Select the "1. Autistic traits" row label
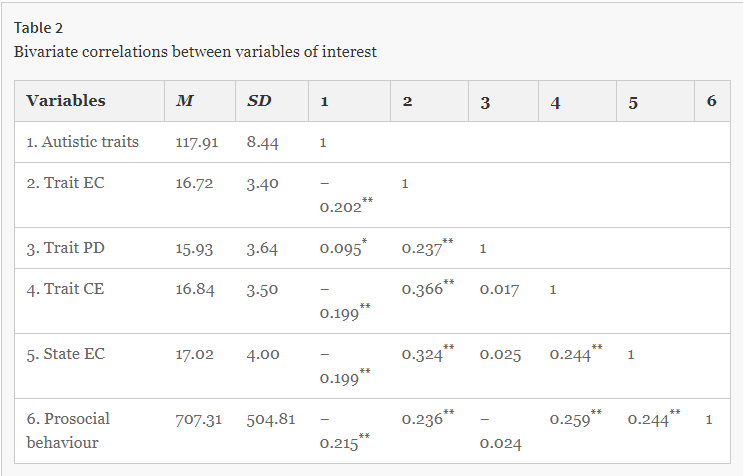Screen dimensions: 743x476 (83, 142)
